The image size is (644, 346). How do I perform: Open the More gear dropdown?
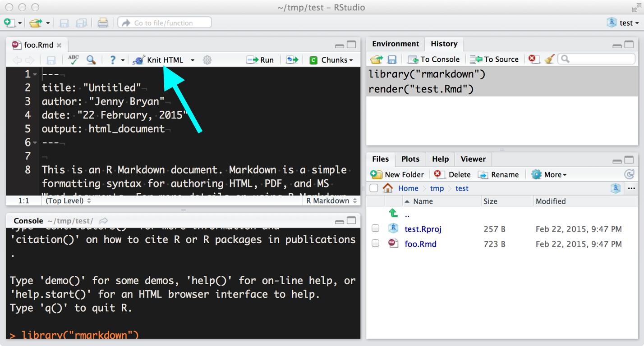pyautogui.click(x=549, y=175)
